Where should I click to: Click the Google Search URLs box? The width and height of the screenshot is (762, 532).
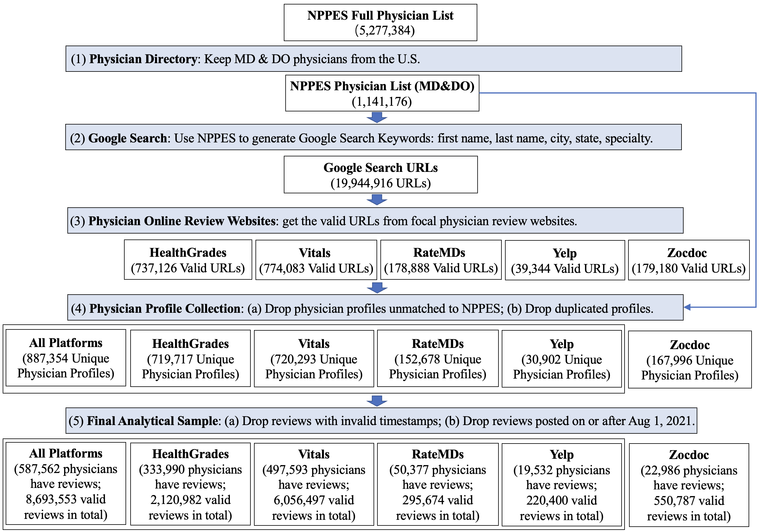(x=381, y=175)
